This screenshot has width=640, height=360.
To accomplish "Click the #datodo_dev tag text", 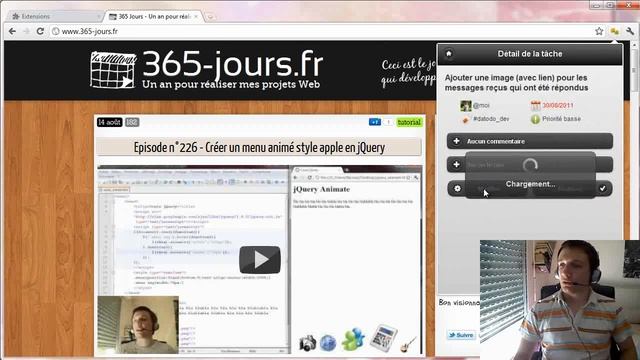I will (x=491, y=119).
